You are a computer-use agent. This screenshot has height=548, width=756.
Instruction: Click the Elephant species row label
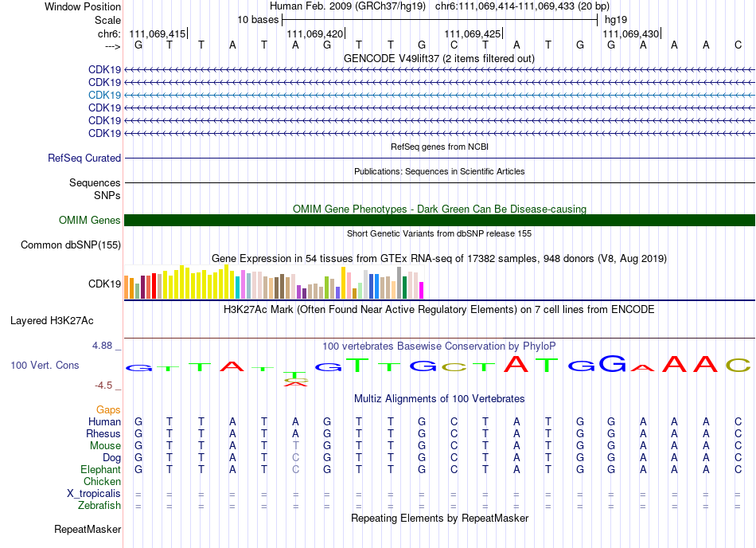(x=100, y=469)
